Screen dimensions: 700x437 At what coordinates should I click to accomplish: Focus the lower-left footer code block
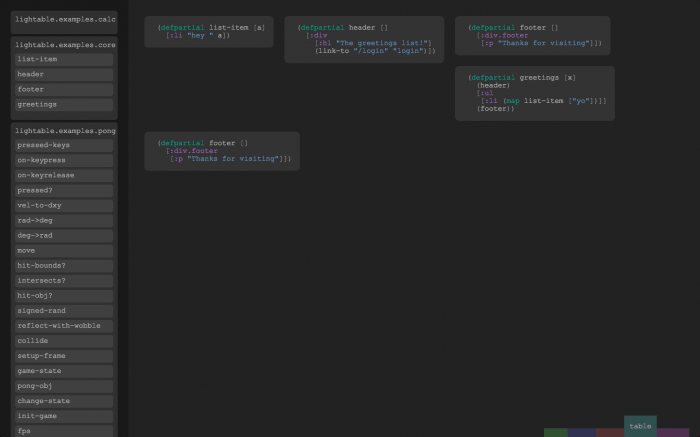(222, 151)
